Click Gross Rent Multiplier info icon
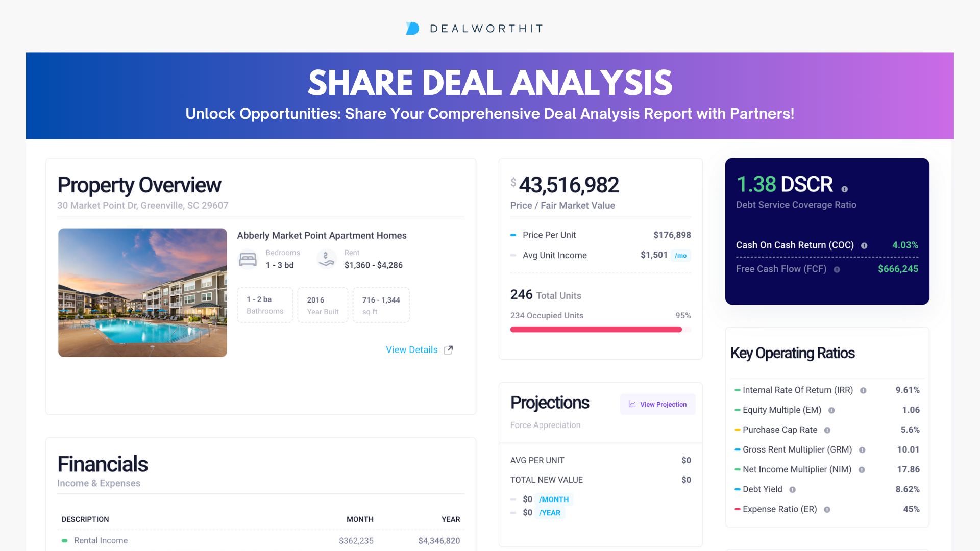 click(862, 450)
